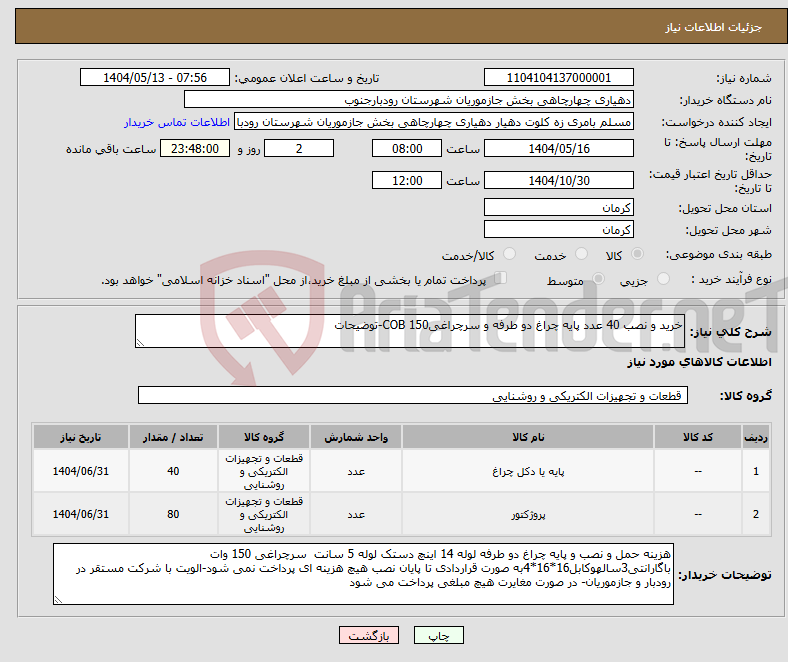
Task: Click the واحد شمارش column header
Action: (356, 437)
